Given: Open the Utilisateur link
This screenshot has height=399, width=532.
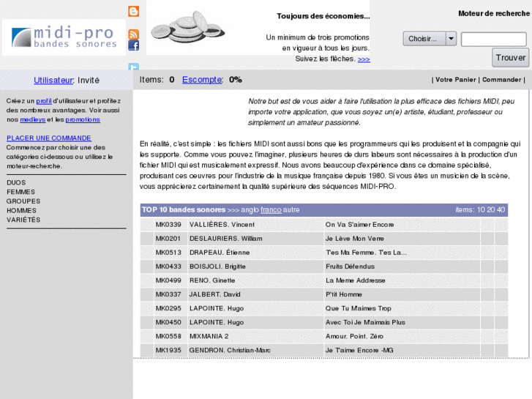Looking at the screenshot, I should (53, 80).
